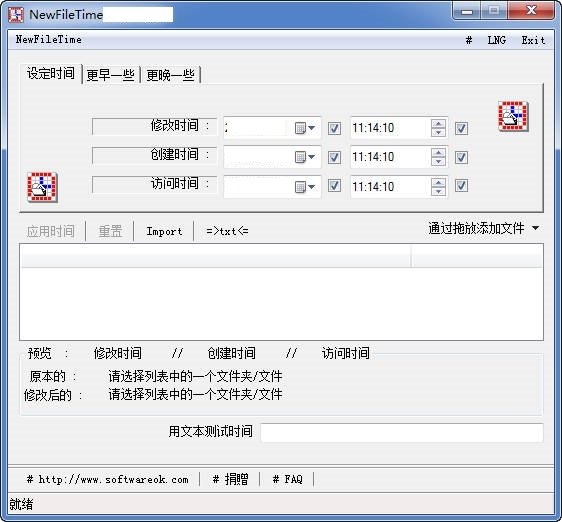Open the LNG language menu
The image size is (562, 522).
tap(497, 40)
